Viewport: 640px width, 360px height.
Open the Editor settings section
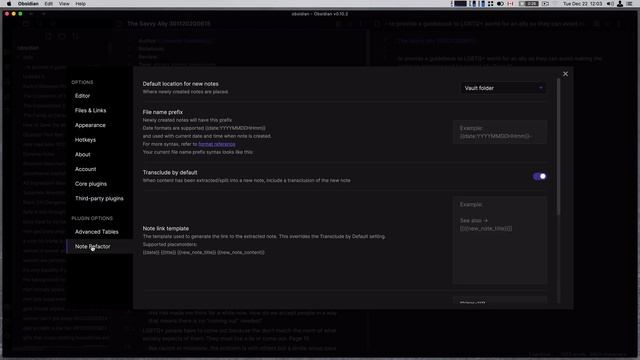click(82, 96)
